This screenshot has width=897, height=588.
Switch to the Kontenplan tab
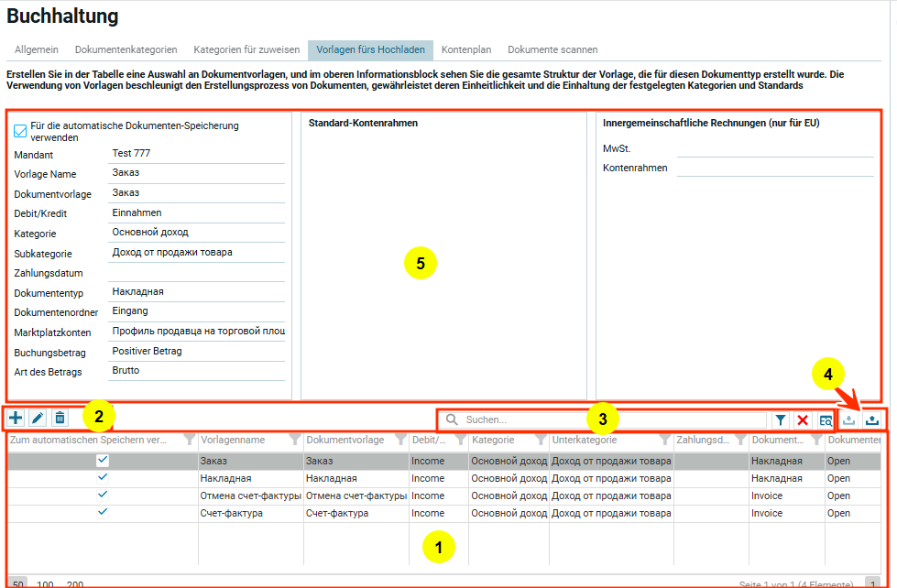465,49
